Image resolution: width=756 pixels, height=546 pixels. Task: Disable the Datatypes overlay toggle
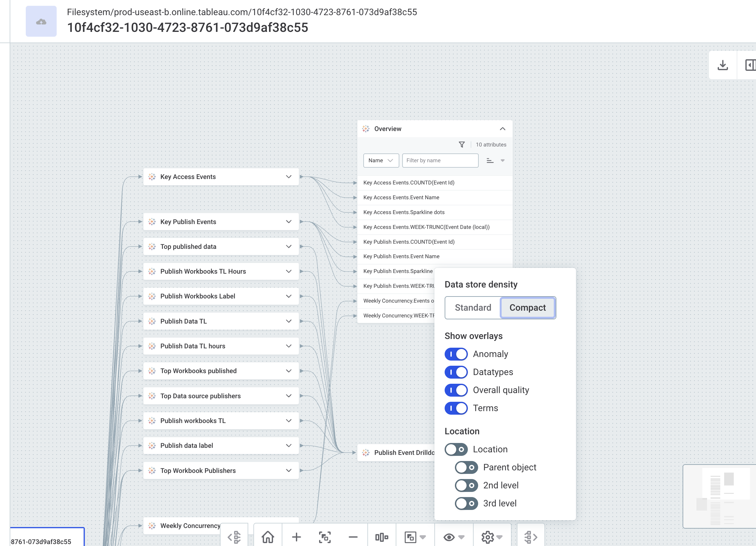(456, 372)
